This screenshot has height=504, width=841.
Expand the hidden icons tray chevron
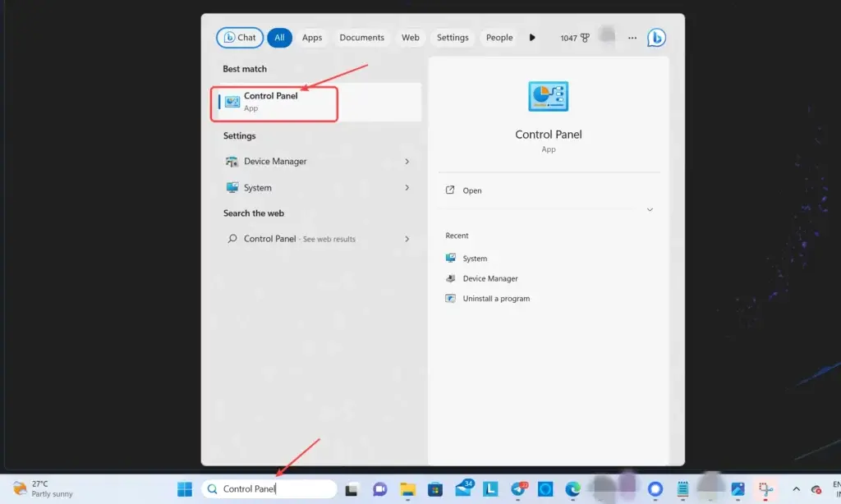click(x=795, y=488)
